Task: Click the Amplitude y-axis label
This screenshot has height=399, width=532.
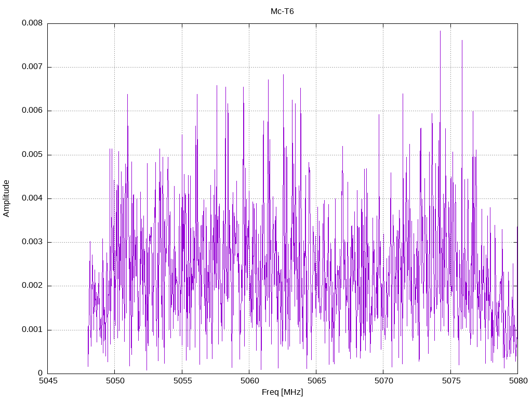Action: pyautogui.click(x=6, y=198)
